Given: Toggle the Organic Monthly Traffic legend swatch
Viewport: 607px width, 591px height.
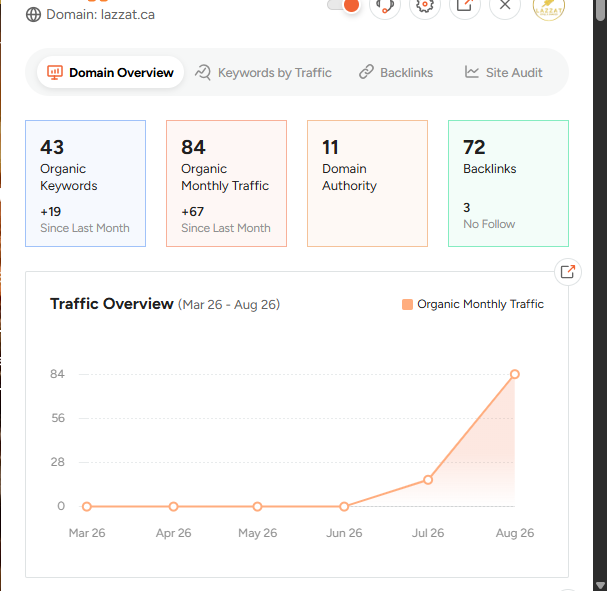Looking at the screenshot, I should pyautogui.click(x=407, y=305).
